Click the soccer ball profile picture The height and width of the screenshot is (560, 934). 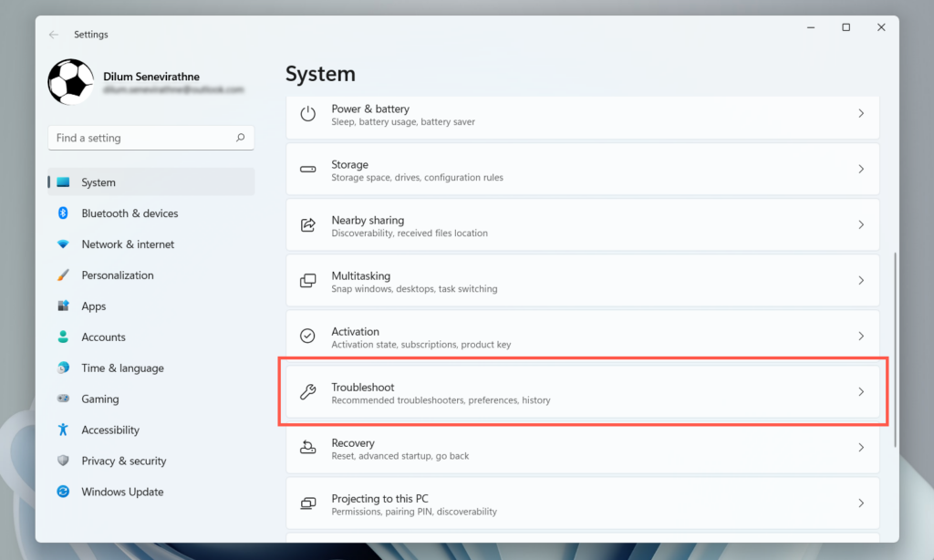tap(70, 82)
